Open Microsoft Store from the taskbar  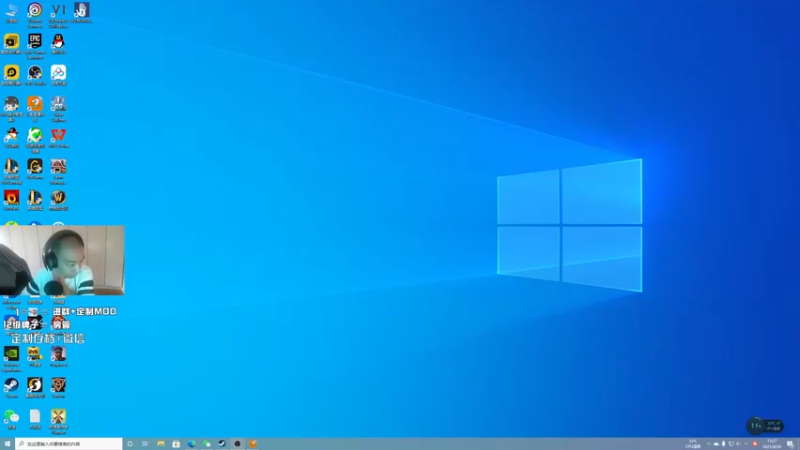click(176, 444)
